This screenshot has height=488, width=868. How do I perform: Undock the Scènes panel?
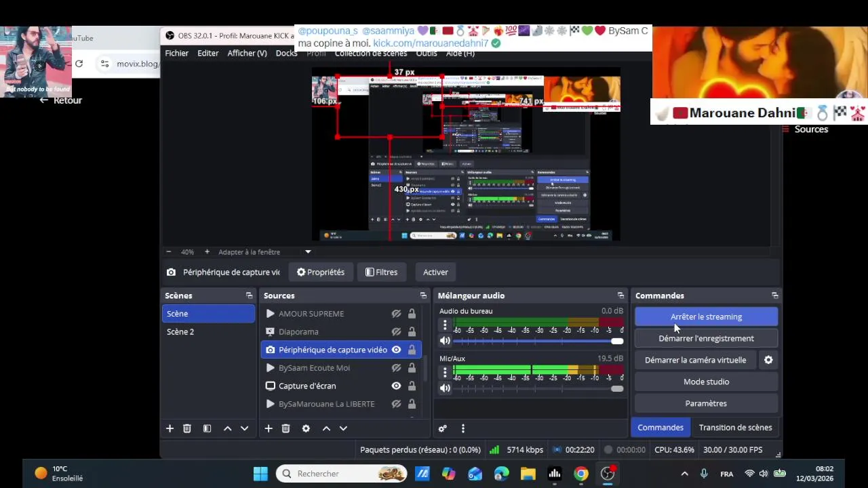(249, 296)
